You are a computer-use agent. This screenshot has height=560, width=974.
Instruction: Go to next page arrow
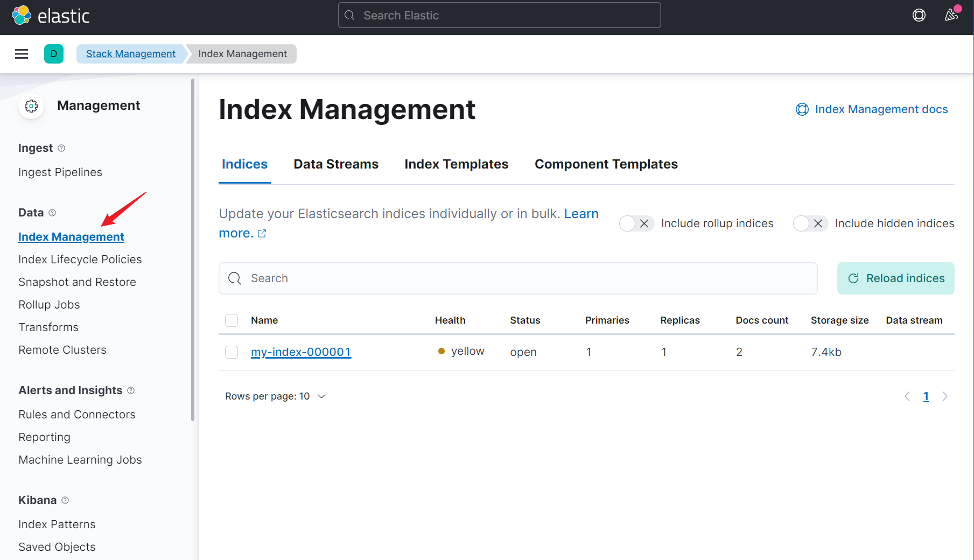click(945, 397)
